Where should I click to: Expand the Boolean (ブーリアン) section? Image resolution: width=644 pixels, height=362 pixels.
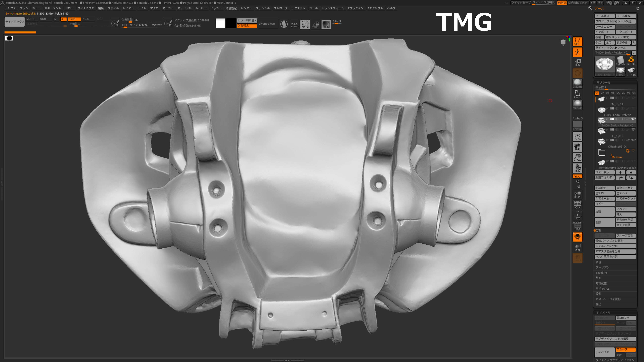[602, 267]
